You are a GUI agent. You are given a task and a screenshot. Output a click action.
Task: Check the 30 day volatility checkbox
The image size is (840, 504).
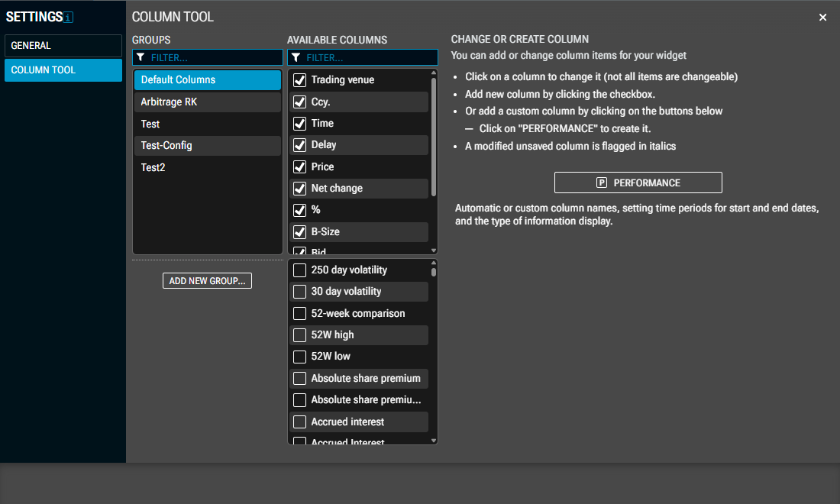[x=299, y=292]
